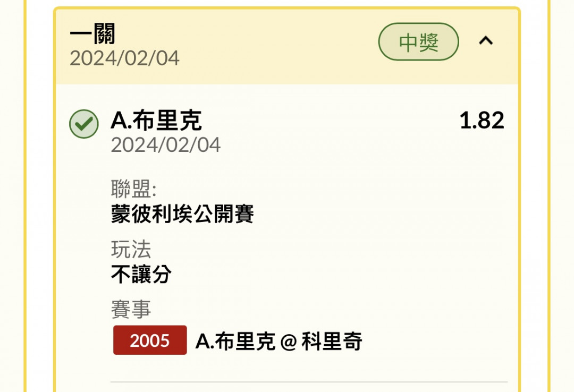This screenshot has width=574, height=392.
Task: Click the 獎 character in the winning badge
Action: coord(429,42)
